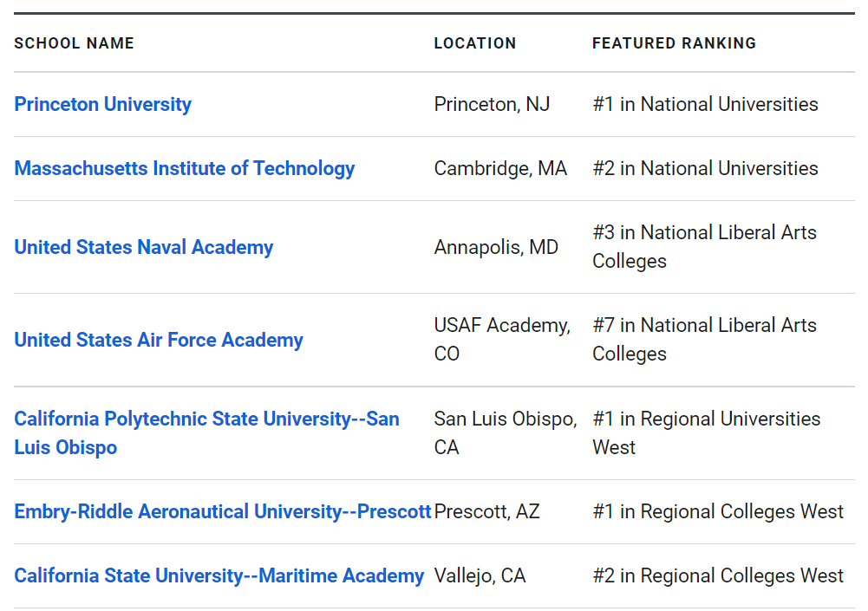Click the Location column header

click(x=474, y=43)
